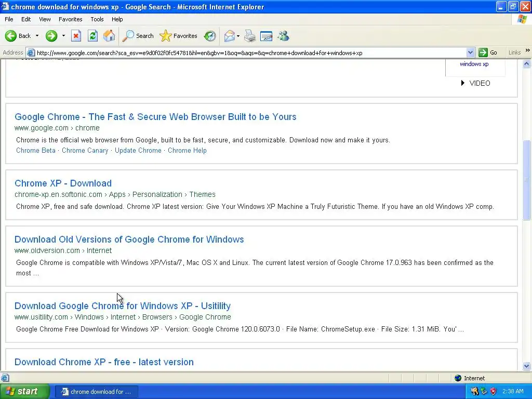Expand the address bar dropdown arrow
Image resolution: width=532 pixels, height=399 pixels.
(x=470, y=52)
